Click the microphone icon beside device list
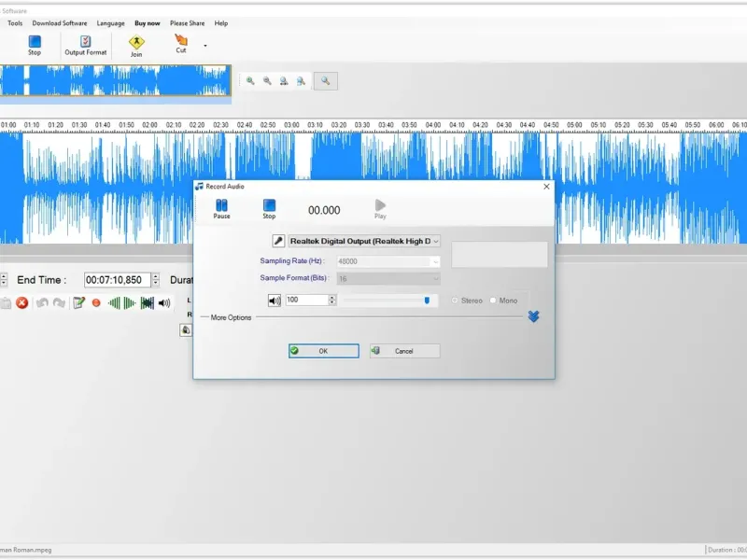Screen dimensions: 747x560 click(x=278, y=241)
